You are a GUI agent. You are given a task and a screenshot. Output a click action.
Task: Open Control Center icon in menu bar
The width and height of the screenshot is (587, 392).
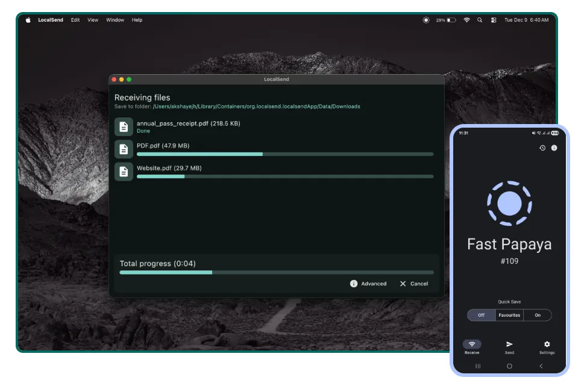494,20
